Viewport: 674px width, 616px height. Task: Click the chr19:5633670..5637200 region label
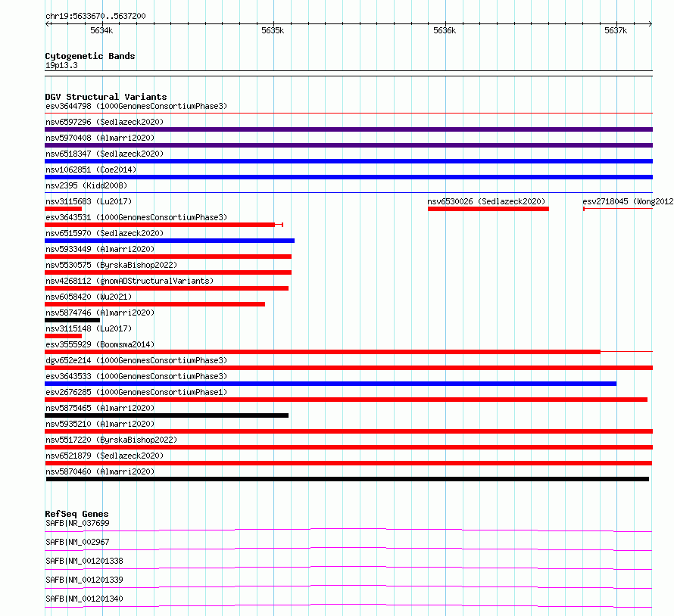pyautogui.click(x=95, y=16)
